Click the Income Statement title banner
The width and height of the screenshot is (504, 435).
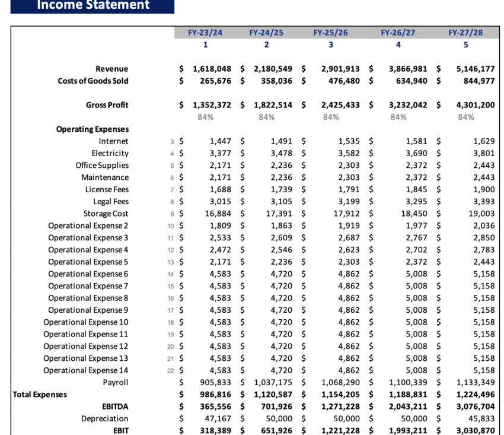pyautogui.click(x=92, y=6)
